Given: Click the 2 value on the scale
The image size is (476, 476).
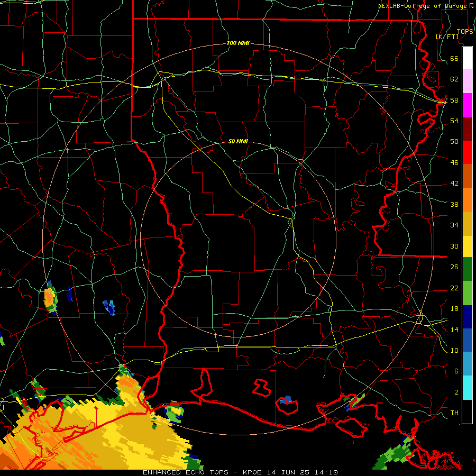Looking at the screenshot, I should point(456,392).
